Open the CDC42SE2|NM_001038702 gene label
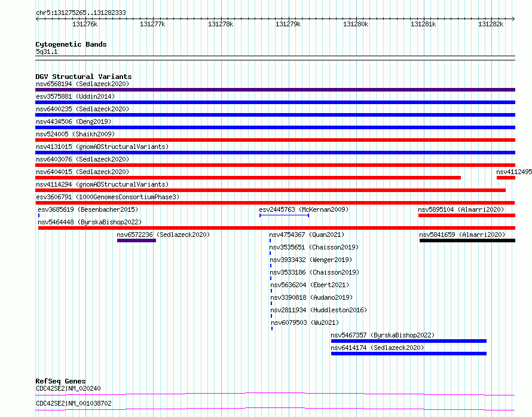 click(74, 403)
